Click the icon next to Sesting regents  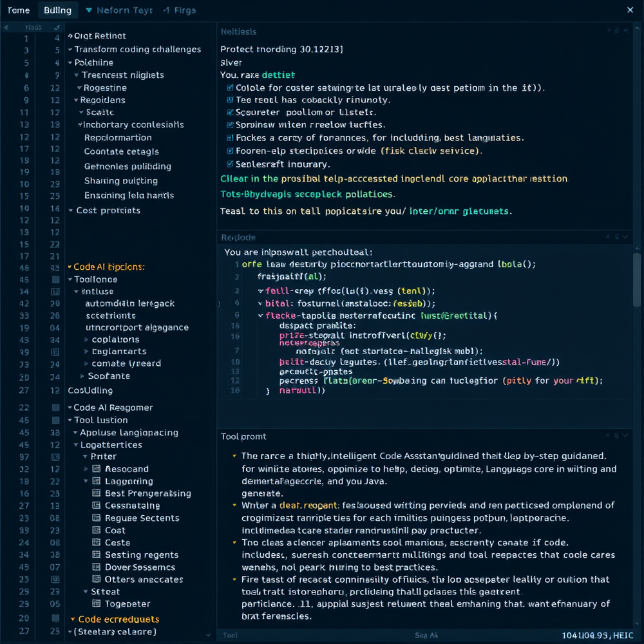point(97,555)
